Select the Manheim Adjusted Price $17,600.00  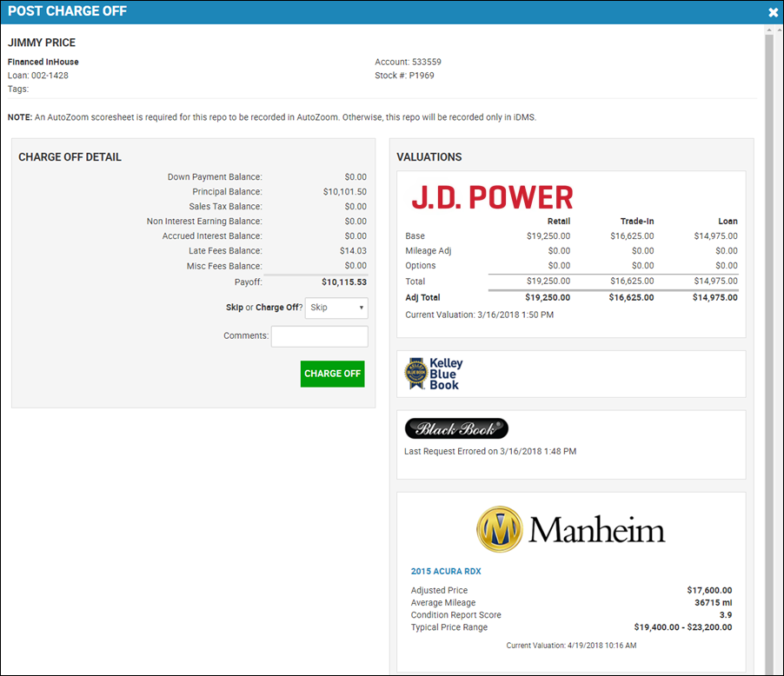click(709, 591)
